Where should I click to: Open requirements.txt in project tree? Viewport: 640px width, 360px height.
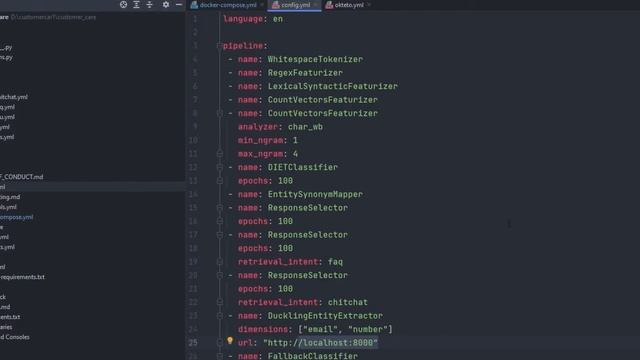tap(22, 277)
